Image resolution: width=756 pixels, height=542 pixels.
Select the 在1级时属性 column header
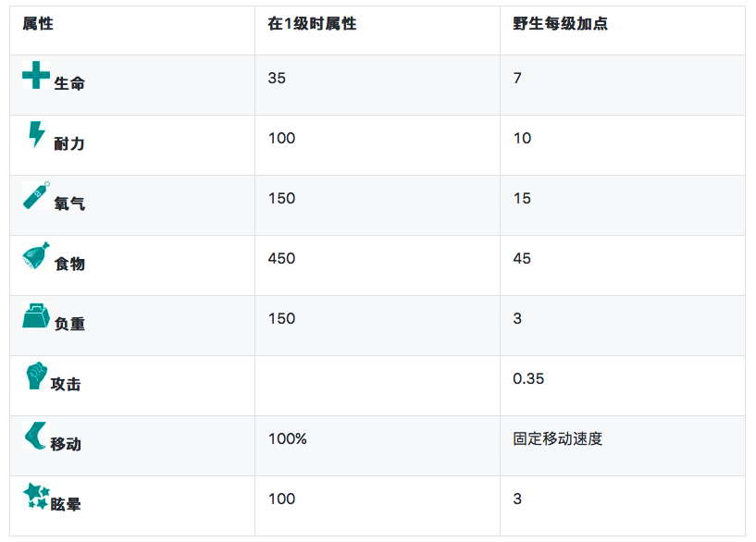tap(312, 24)
